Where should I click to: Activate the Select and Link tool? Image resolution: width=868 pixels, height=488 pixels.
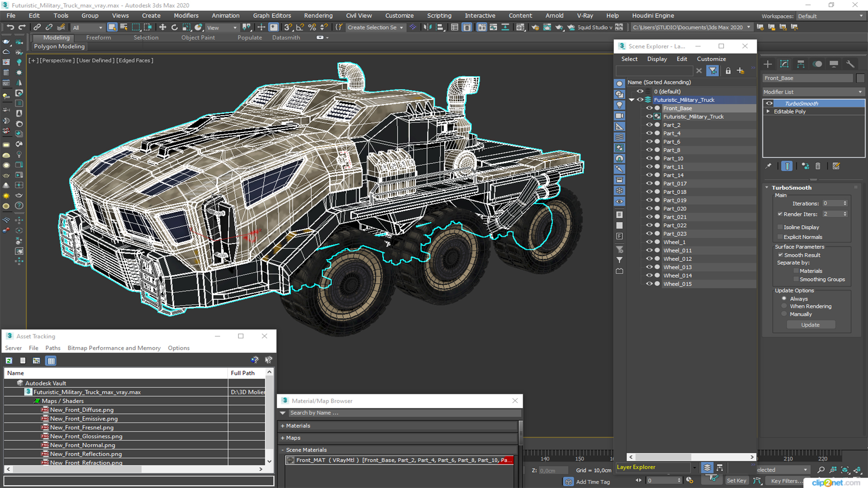tap(37, 27)
